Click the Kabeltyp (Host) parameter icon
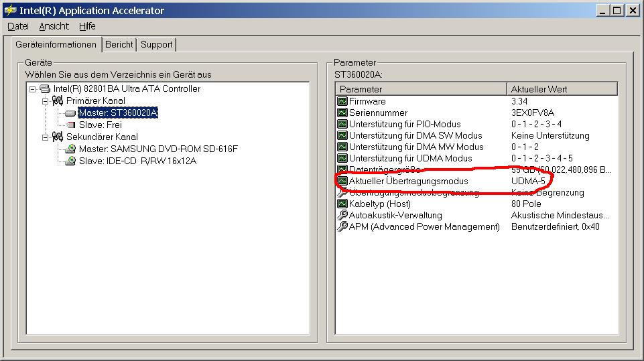Image resolution: width=644 pixels, height=361 pixels. pyautogui.click(x=342, y=204)
